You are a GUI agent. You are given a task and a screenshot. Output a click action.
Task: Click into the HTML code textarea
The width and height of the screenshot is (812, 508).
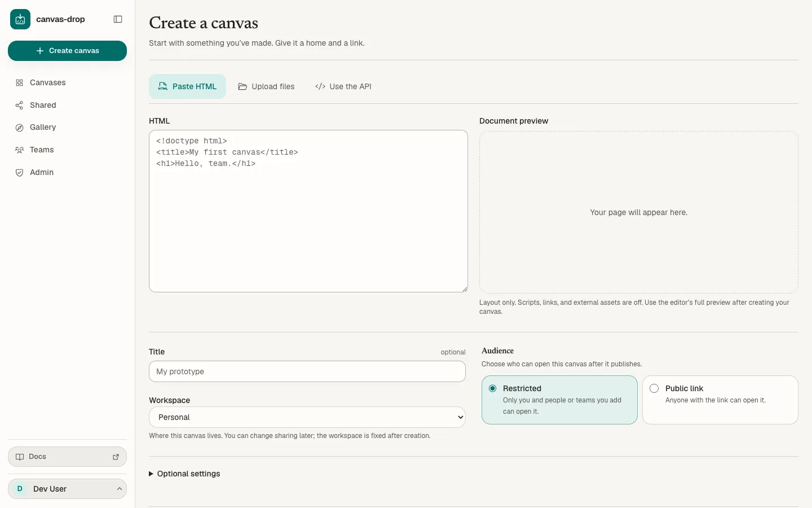(x=308, y=211)
